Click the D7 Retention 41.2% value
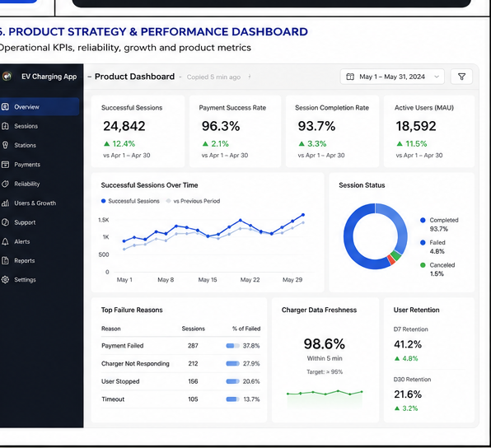The width and height of the screenshot is (491, 448). point(408,344)
